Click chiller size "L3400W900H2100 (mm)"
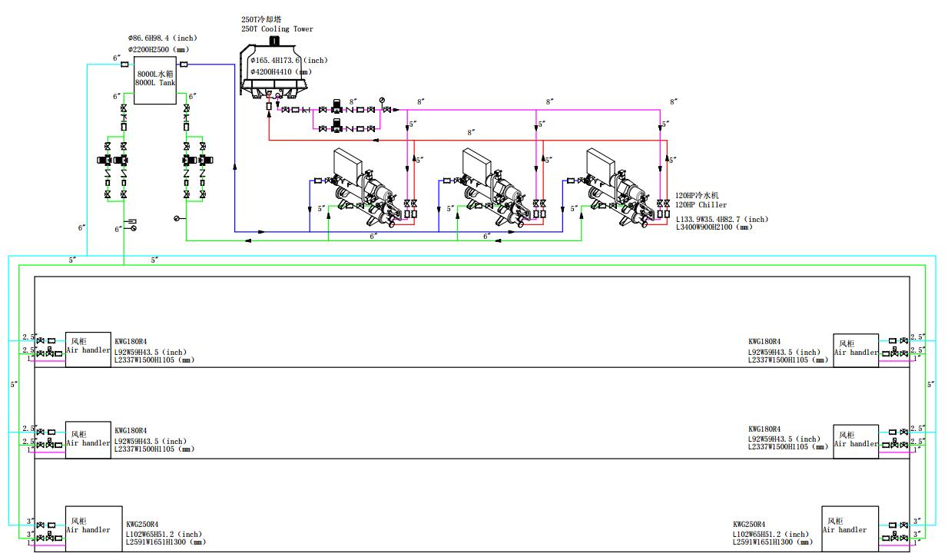Viewport: 948px width, 560px height. [x=714, y=227]
